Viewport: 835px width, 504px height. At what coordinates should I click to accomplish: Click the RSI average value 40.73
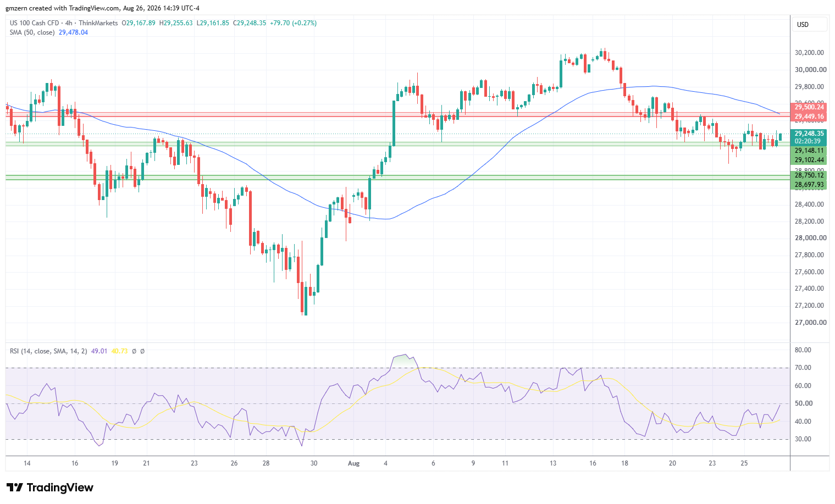(119, 351)
